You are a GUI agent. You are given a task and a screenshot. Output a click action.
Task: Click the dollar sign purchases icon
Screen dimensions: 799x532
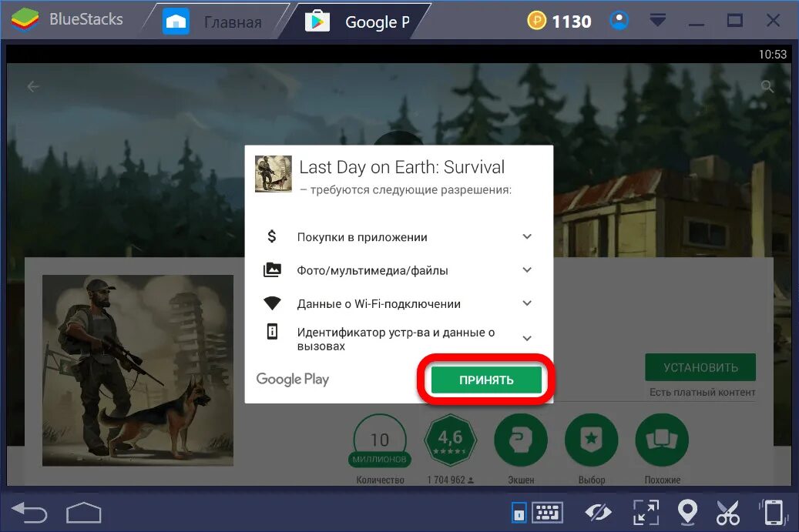[x=272, y=236]
